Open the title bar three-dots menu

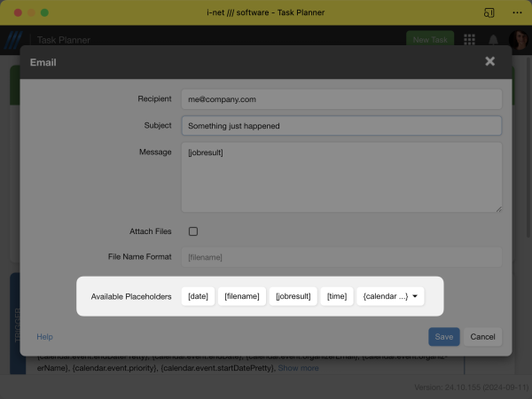click(517, 13)
